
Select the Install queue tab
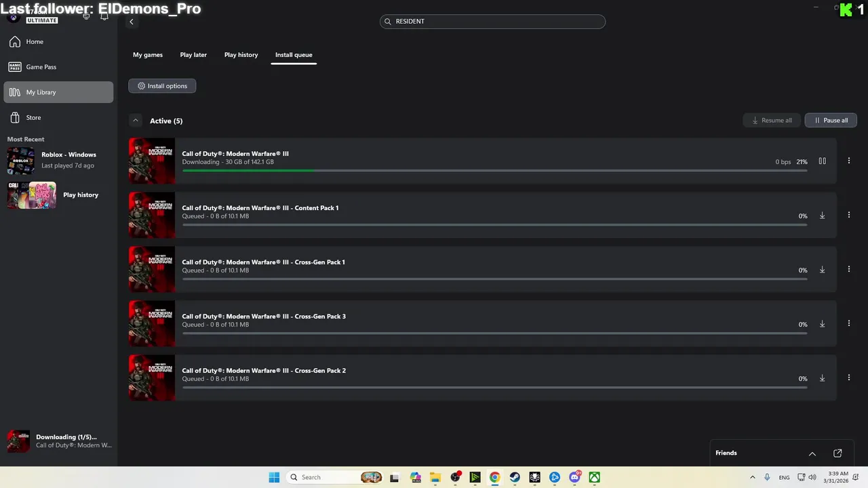[294, 55]
